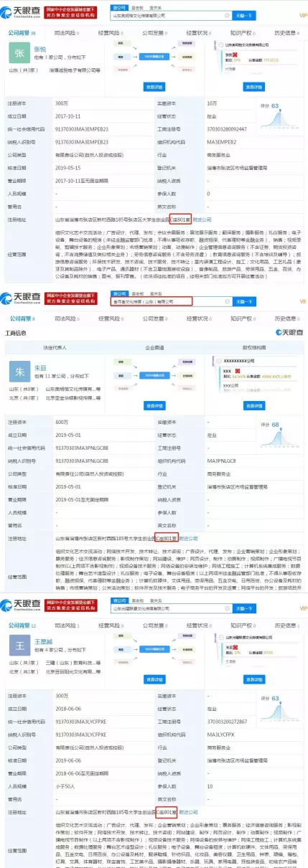Screen dimensions: 308x868
Task: Open the 历史信息 tab in the 王晨赫 page
Action: click(286, 626)
